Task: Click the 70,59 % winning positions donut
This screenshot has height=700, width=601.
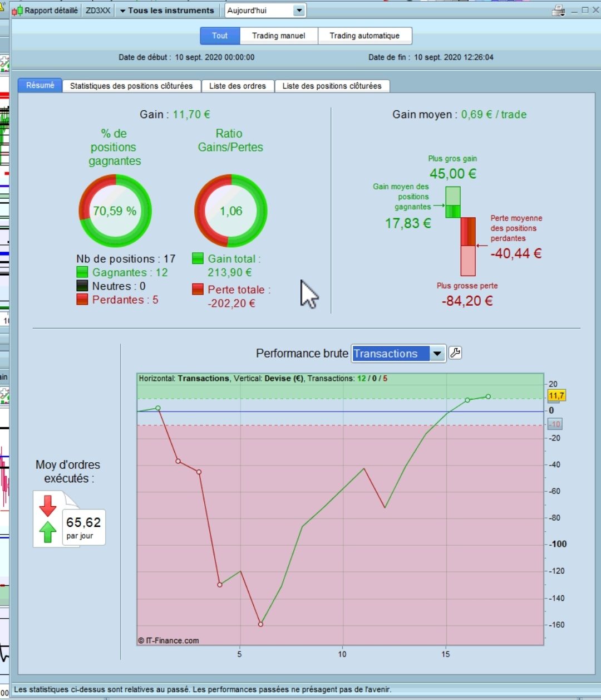Action: pos(115,211)
